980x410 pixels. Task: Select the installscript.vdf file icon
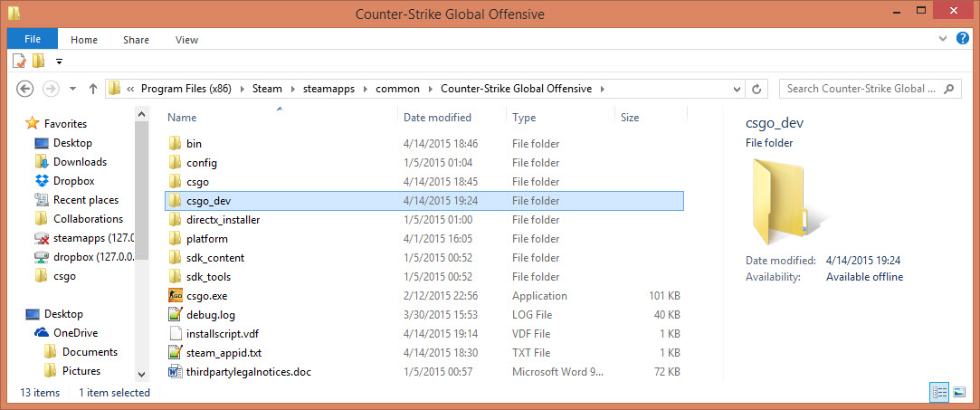[x=175, y=334]
